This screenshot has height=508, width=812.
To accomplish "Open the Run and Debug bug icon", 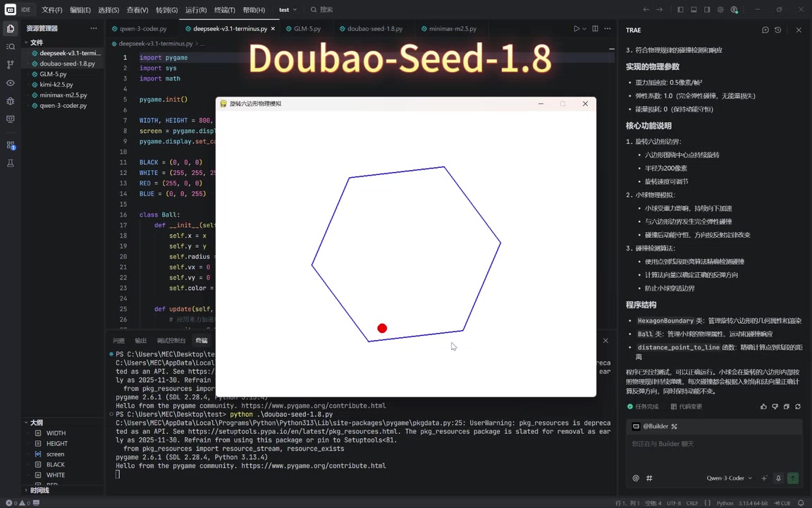I will tap(11, 101).
